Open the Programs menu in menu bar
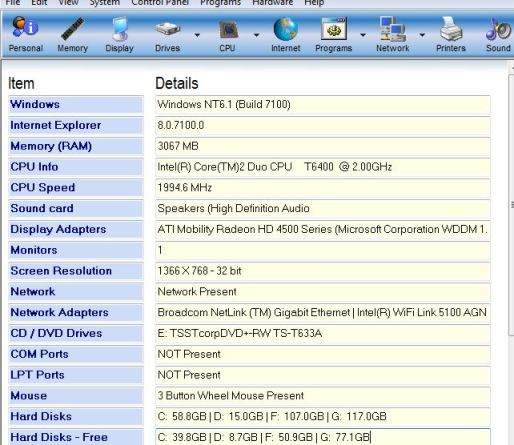Viewport: 514px width, 445px height. 220,3
